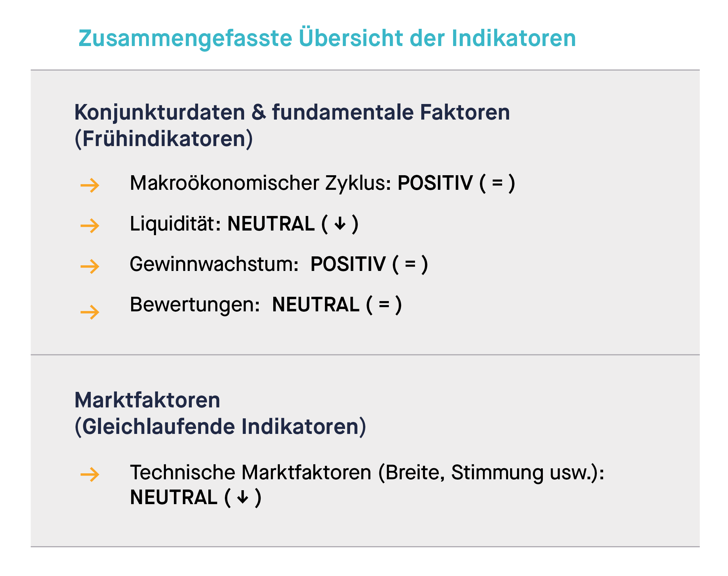Click the orange arrow beside Gewinnwachstum
728x576 pixels.
point(90,266)
